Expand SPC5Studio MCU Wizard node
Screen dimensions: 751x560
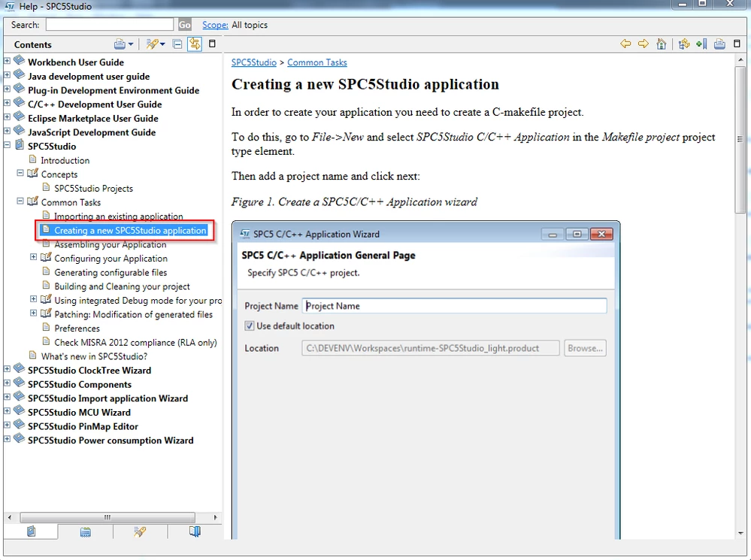click(8, 411)
